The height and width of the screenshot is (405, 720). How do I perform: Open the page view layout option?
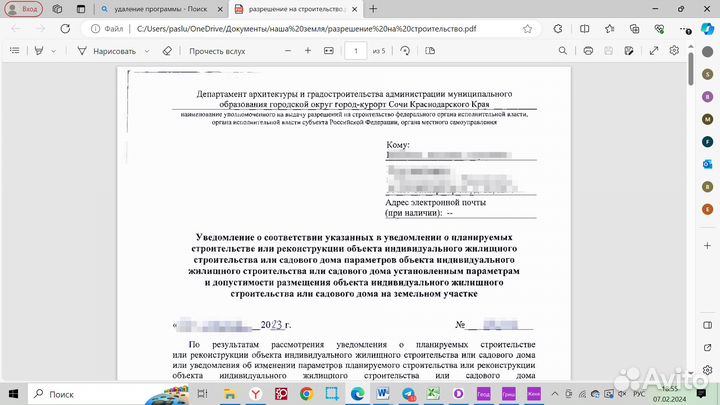(430, 51)
